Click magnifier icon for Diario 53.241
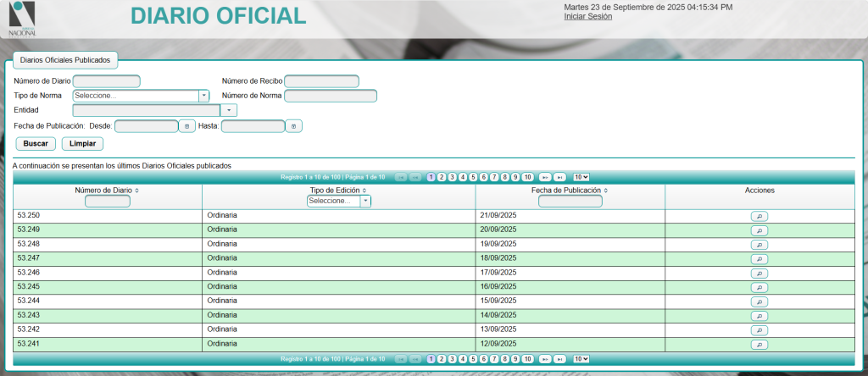The height and width of the screenshot is (376, 868). [759, 345]
